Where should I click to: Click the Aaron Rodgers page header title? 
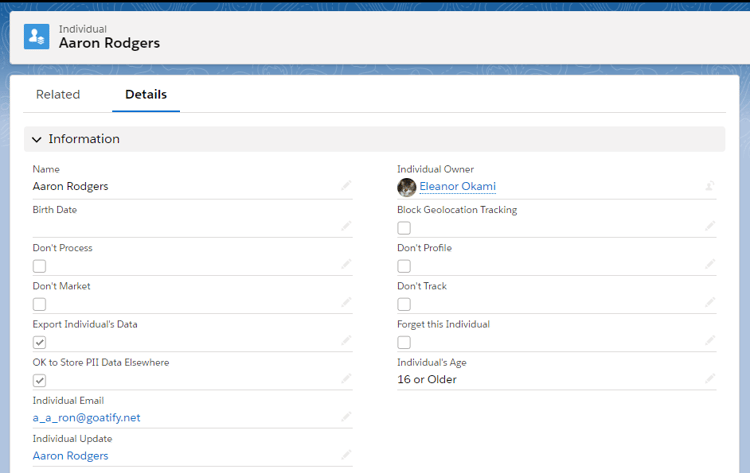[110, 43]
